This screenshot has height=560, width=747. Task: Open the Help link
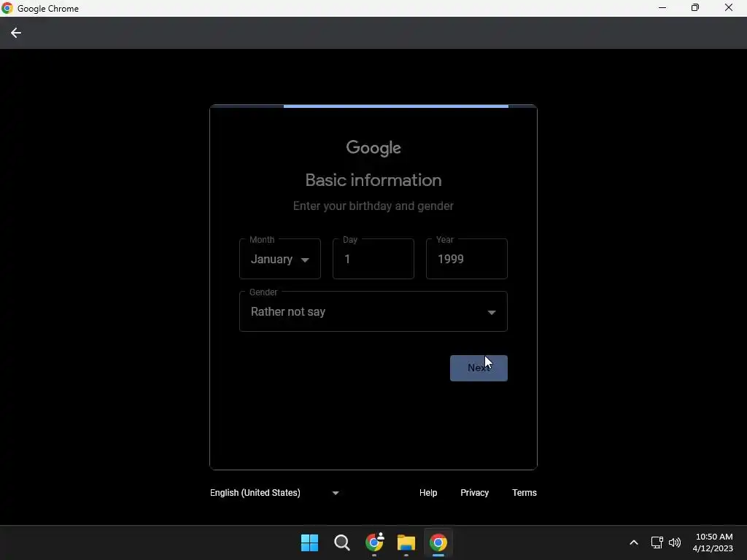pyautogui.click(x=427, y=493)
